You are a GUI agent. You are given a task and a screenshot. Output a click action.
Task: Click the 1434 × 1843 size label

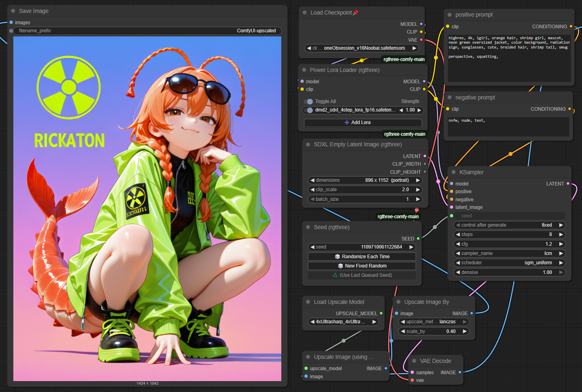click(x=147, y=384)
